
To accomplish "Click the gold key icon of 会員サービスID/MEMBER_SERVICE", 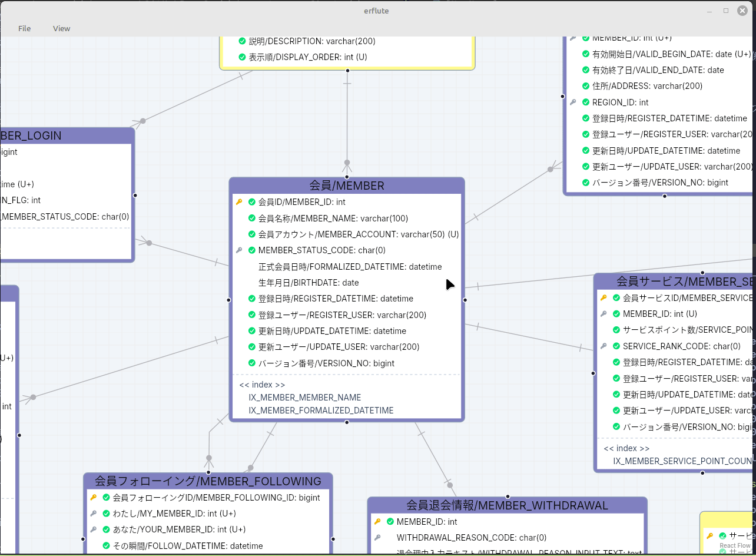I will coord(604,298).
